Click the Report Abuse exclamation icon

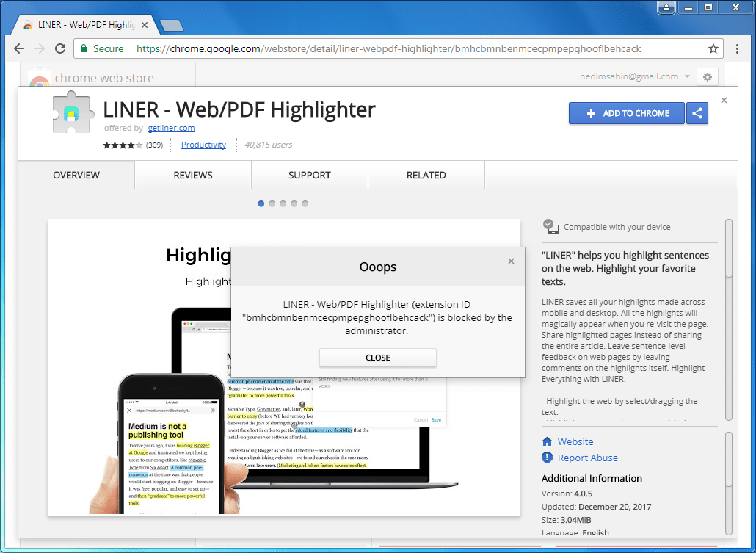click(547, 457)
